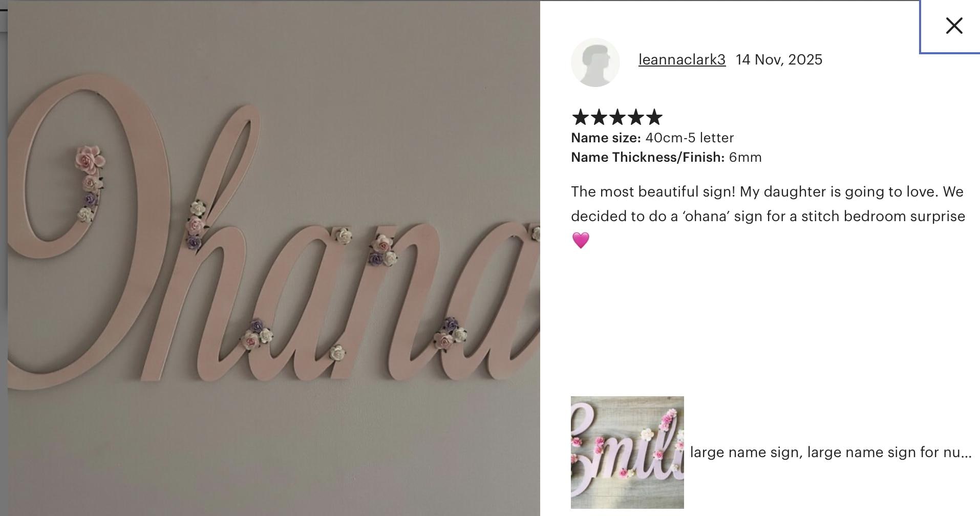The width and height of the screenshot is (980, 516).
Task: Close the review photo overlay
Action: pos(954,26)
